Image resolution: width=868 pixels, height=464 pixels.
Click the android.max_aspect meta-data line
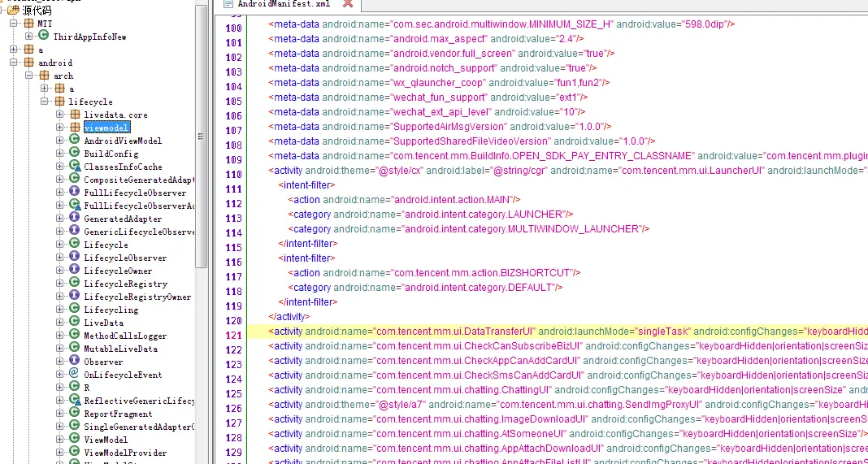426,39
